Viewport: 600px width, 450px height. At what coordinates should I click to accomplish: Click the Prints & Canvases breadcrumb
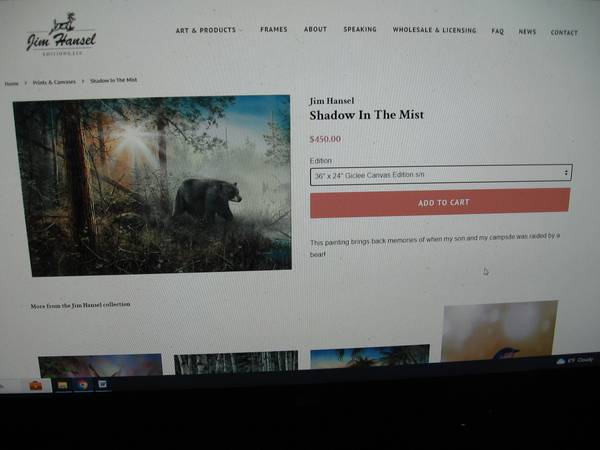(x=54, y=82)
